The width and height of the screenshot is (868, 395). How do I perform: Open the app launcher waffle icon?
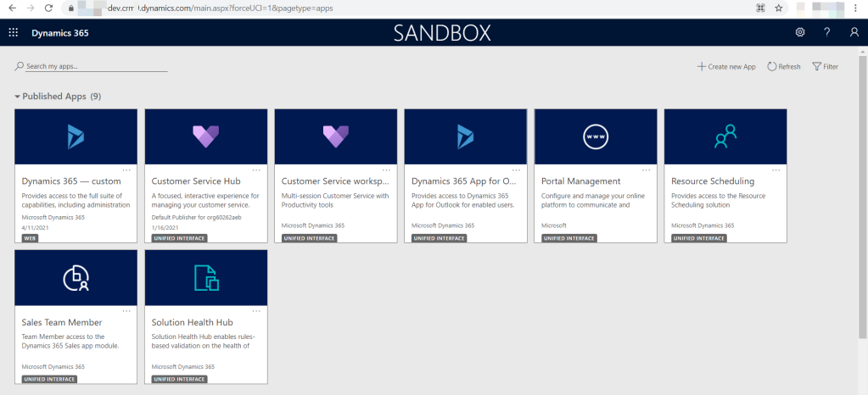(x=14, y=33)
